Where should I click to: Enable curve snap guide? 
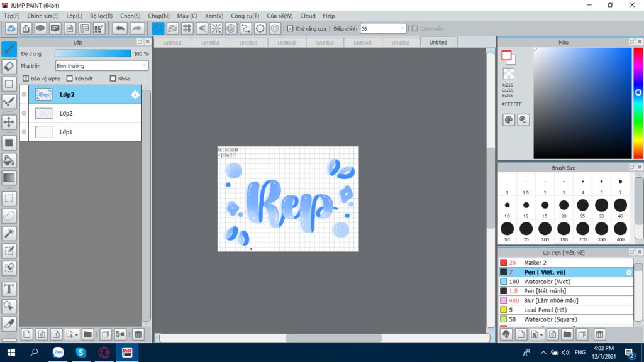[246, 28]
